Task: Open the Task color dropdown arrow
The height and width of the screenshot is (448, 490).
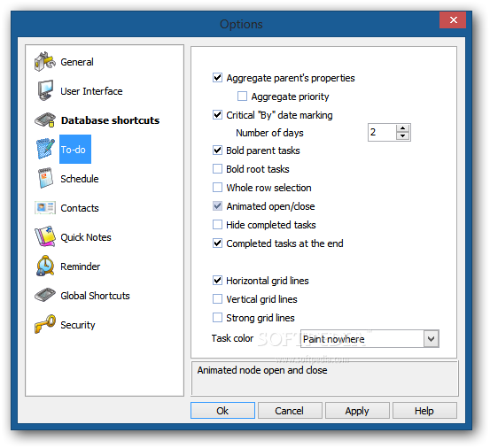Action: pyautogui.click(x=432, y=339)
